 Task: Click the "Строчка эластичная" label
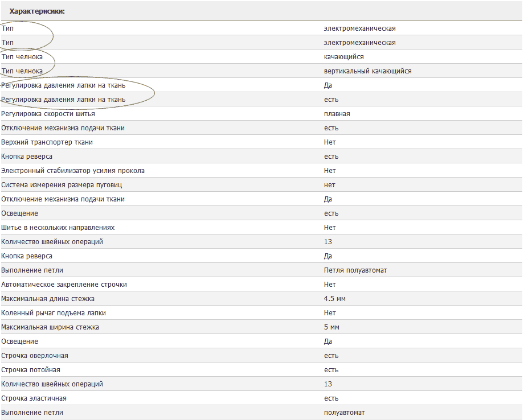34,398
